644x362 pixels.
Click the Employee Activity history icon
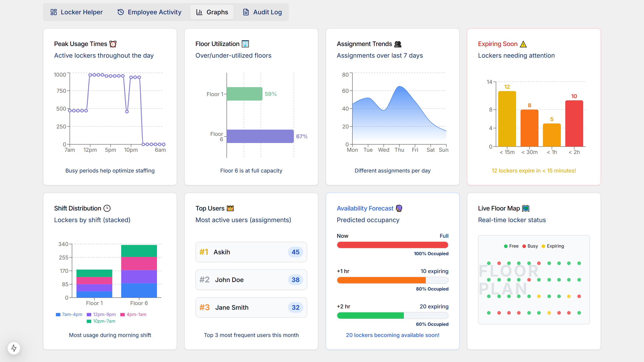click(x=121, y=12)
